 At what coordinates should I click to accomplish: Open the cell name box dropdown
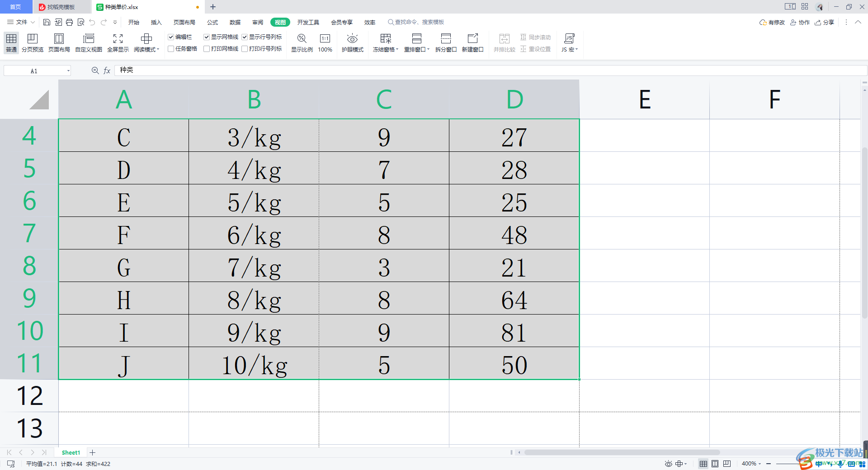(68, 70)
